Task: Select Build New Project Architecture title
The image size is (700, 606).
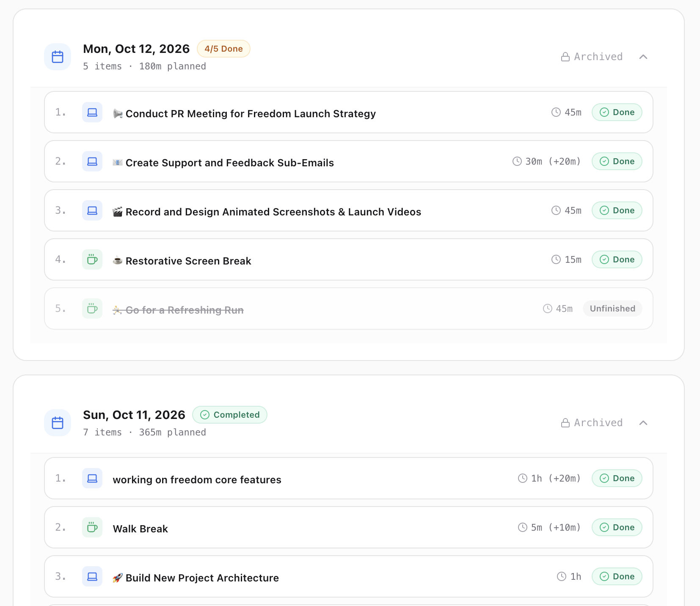Action: pos(196,578)
